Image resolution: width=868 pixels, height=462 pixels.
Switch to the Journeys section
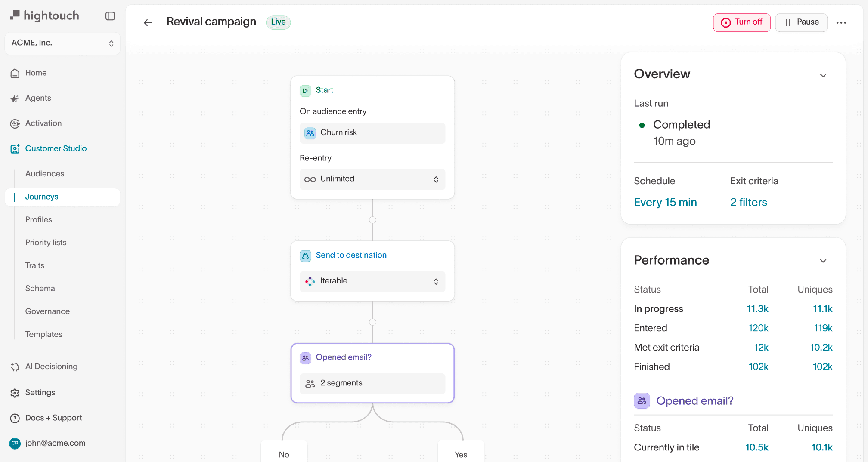pyautogui.click(x=42, y=197)
